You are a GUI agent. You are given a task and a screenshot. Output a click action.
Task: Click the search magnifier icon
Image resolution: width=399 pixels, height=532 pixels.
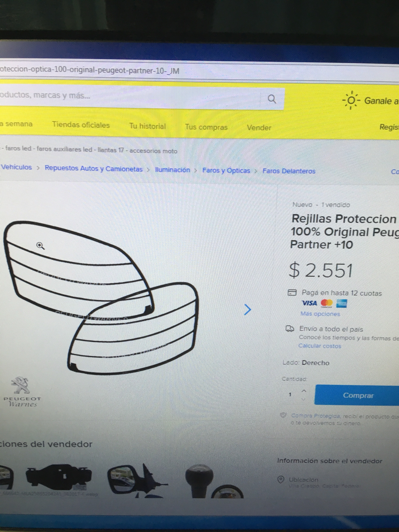272,99
